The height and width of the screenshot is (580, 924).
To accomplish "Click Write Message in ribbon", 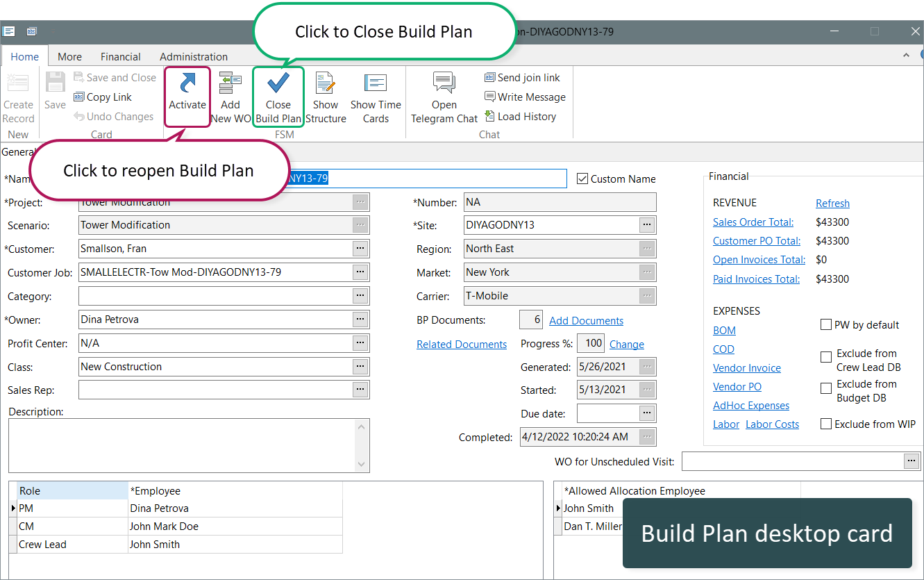I will (x=525, y=97).
